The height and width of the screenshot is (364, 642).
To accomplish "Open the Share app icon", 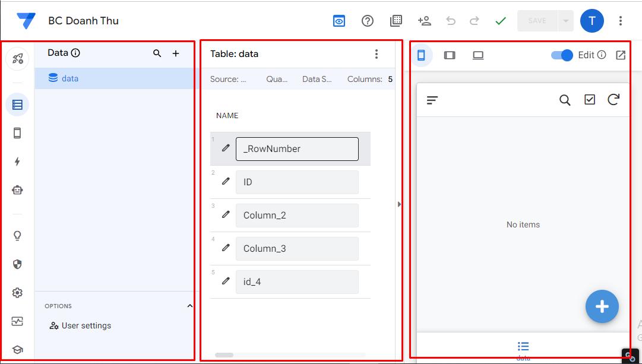I will (424, 20).
